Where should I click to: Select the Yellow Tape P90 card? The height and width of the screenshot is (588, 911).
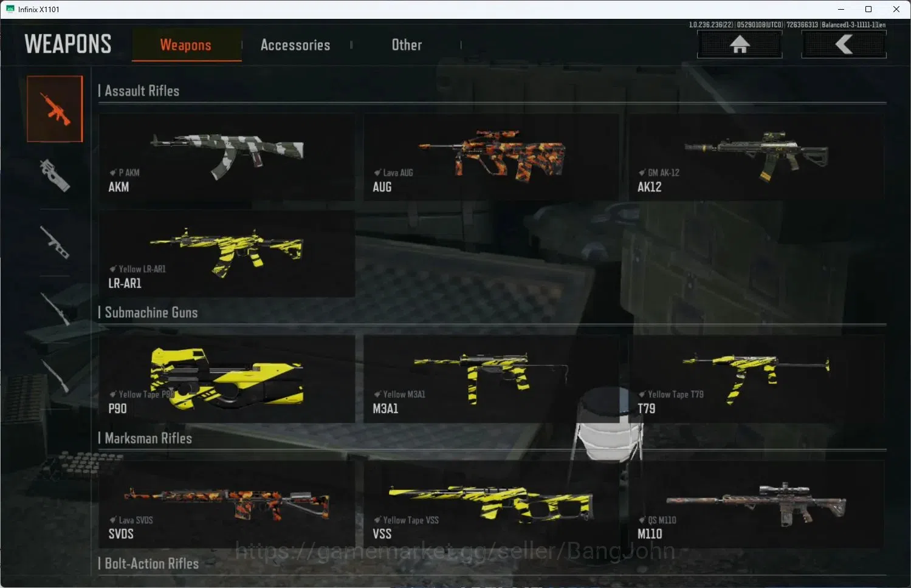(227, 378)
